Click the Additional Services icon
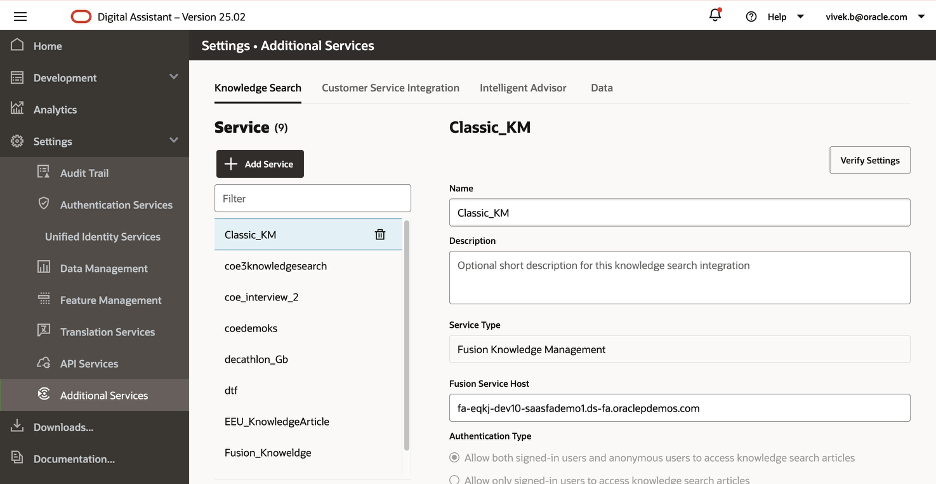The width and height of the screenshot is (936, 484). (x=44, y=393)
